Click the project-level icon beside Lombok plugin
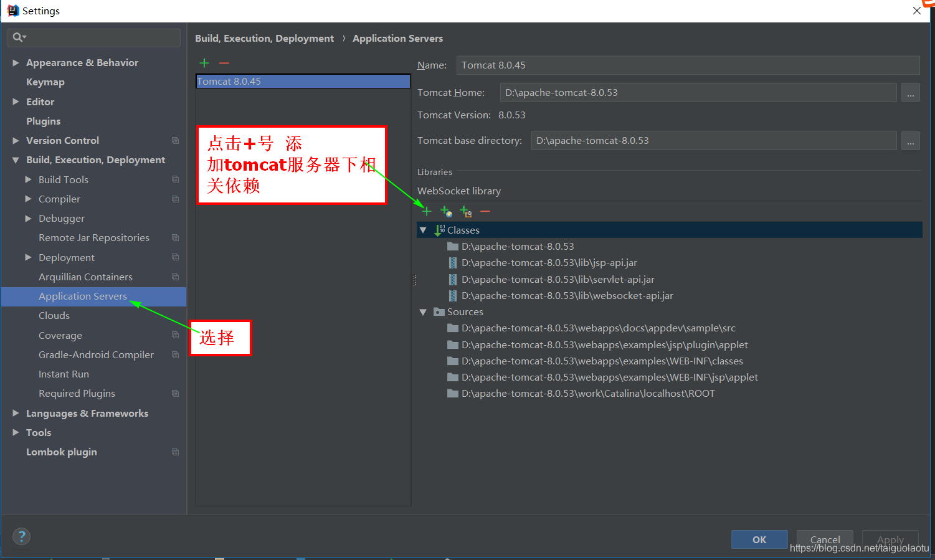Screen dimensions: 935x560 tap(175, 452)
